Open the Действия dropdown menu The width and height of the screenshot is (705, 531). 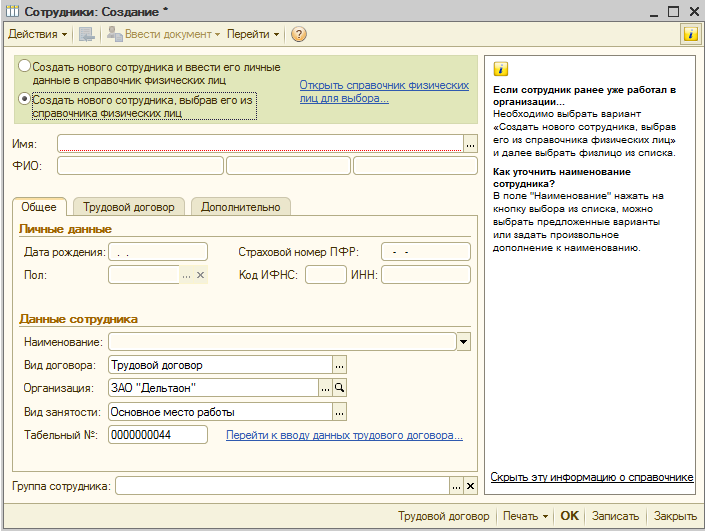38,34
